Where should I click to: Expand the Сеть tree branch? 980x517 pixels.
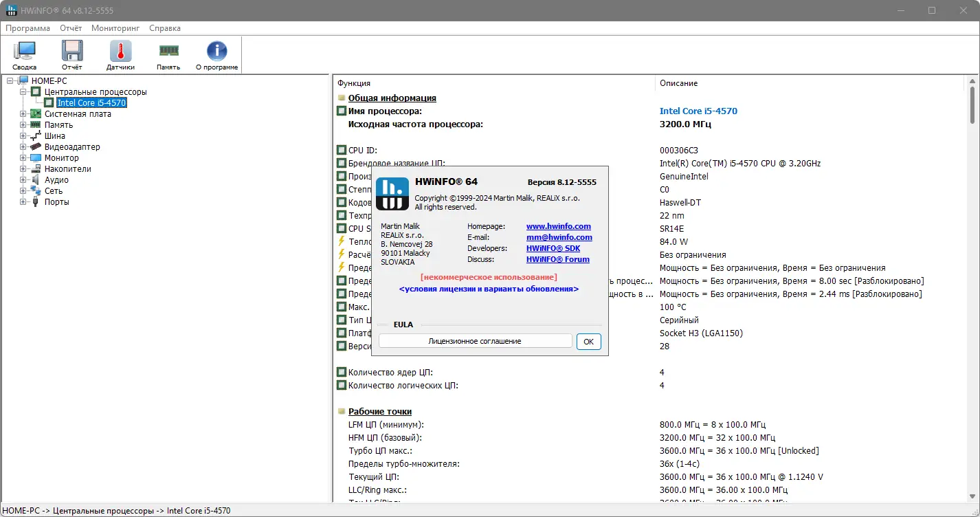[x=23, y=191]
